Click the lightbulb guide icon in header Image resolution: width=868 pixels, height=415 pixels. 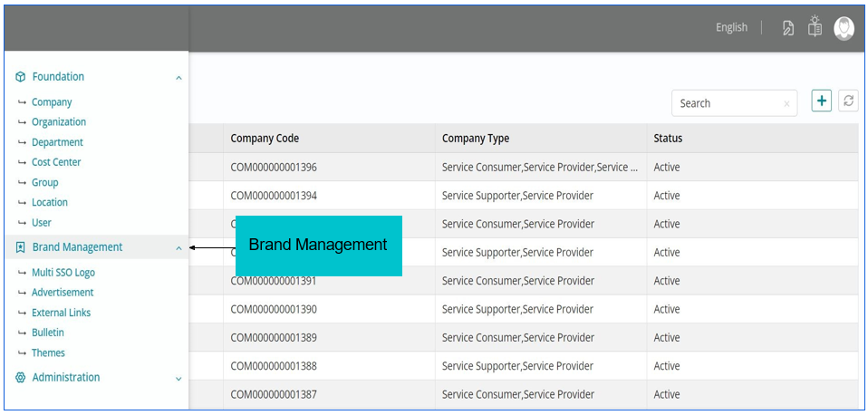815,27
